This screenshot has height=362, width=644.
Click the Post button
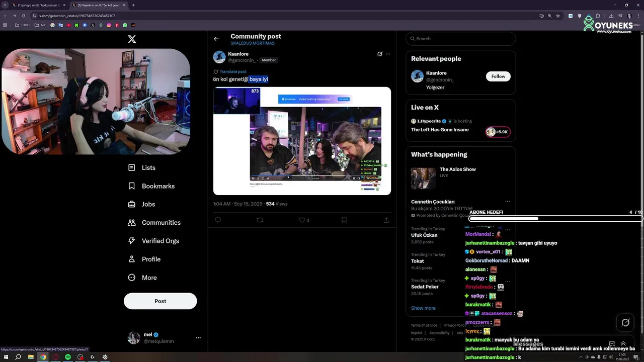160,301
